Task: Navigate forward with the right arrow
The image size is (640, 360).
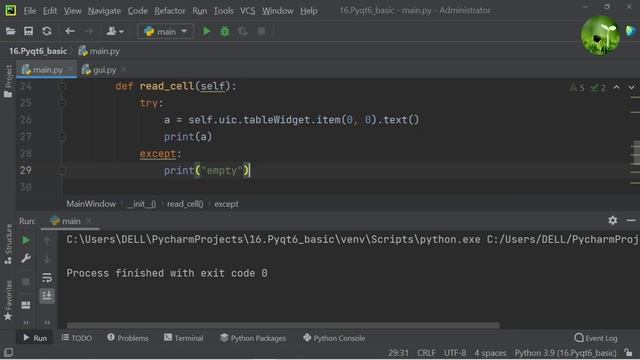Action: click(x=89, y=31)
